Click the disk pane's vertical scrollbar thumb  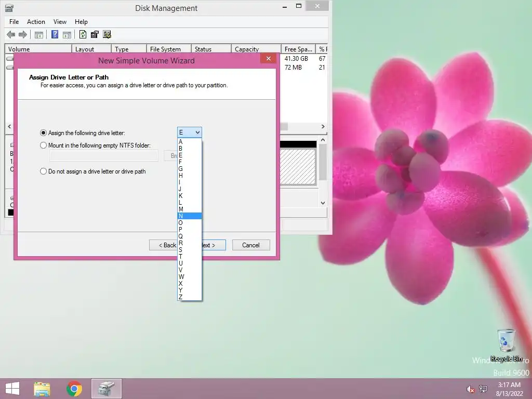pyautogui.click(x=323, y=162)
